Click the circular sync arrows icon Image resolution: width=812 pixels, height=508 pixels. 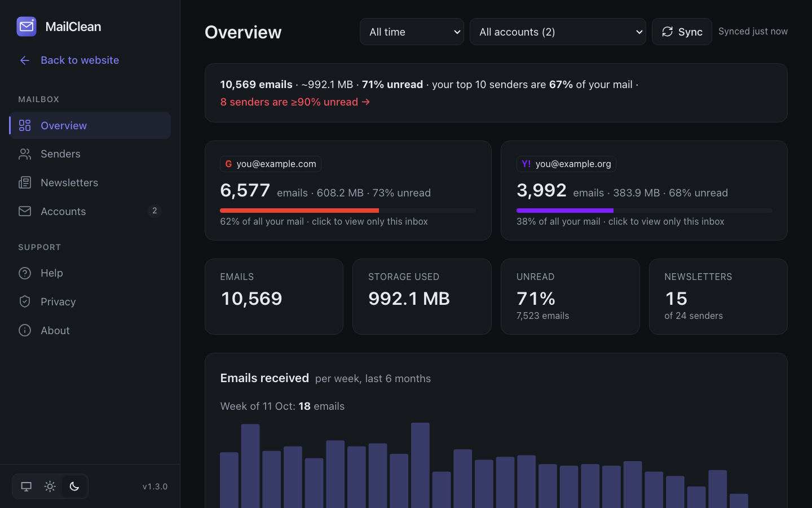point(668,32)
